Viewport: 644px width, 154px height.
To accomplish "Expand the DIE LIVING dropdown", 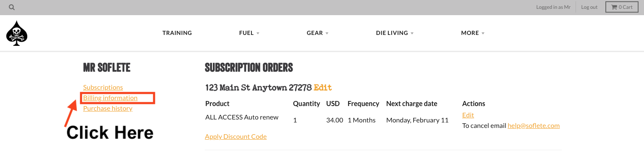I will 395,33.
